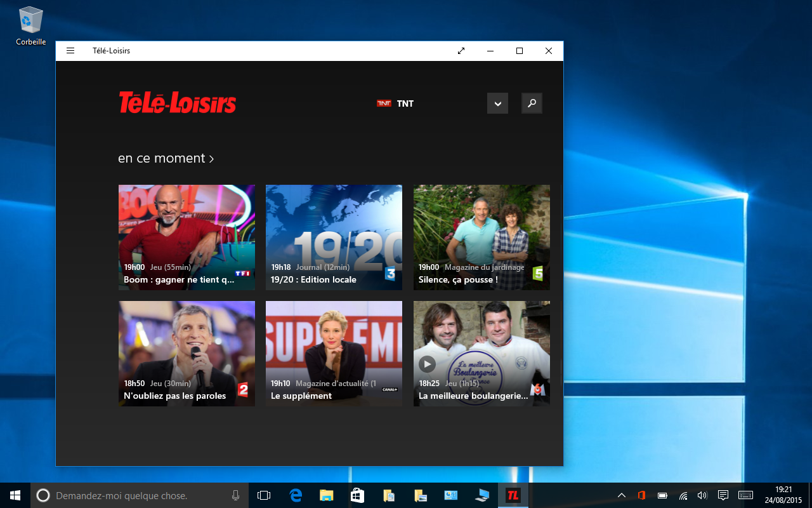
Task: Click the TNT channel bundle logo
Action: (384, 104)
